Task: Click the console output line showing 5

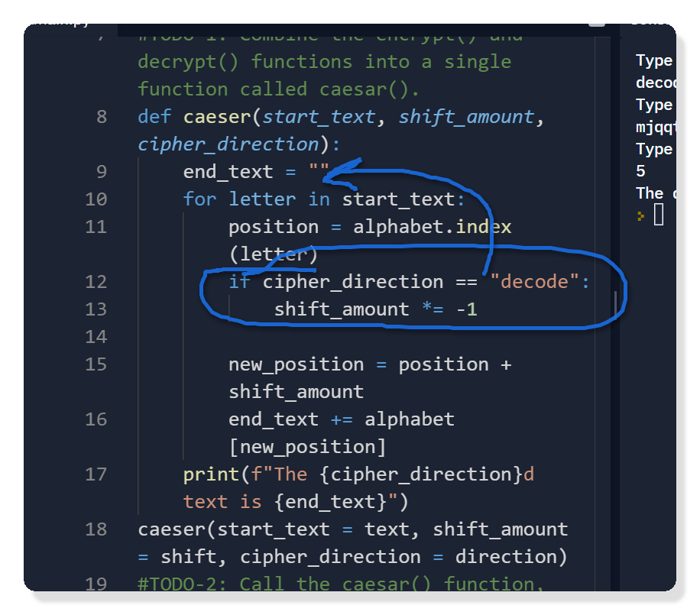Action: click(640, 171)
